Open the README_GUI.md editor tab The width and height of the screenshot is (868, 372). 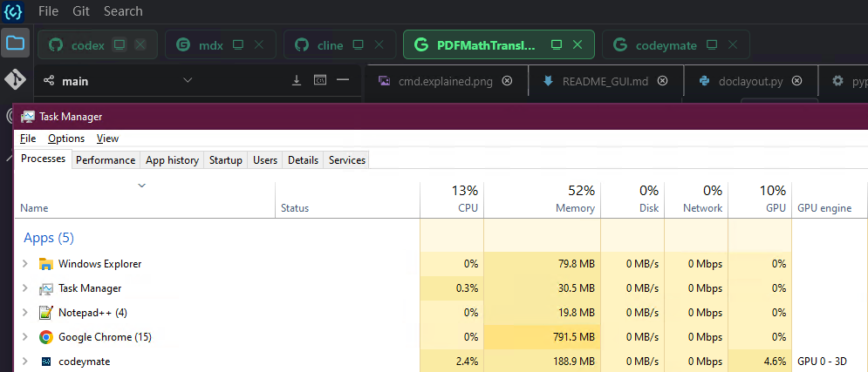(x=605, y=81)
